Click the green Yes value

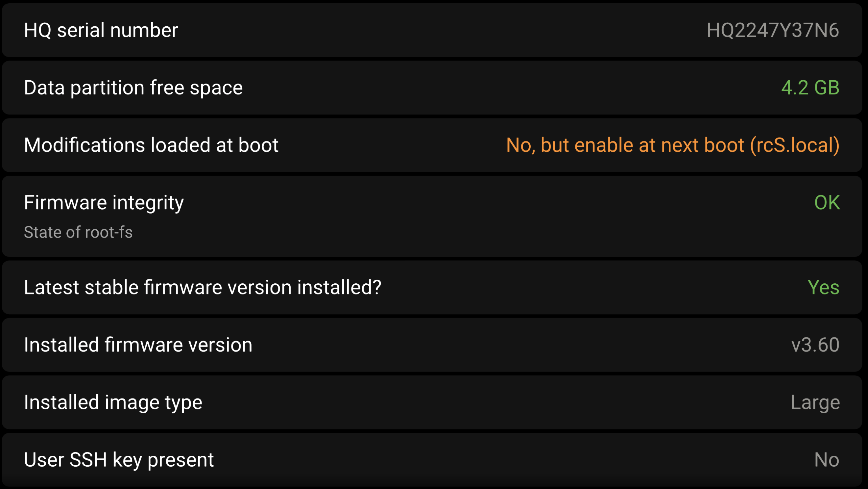(823, 287)
